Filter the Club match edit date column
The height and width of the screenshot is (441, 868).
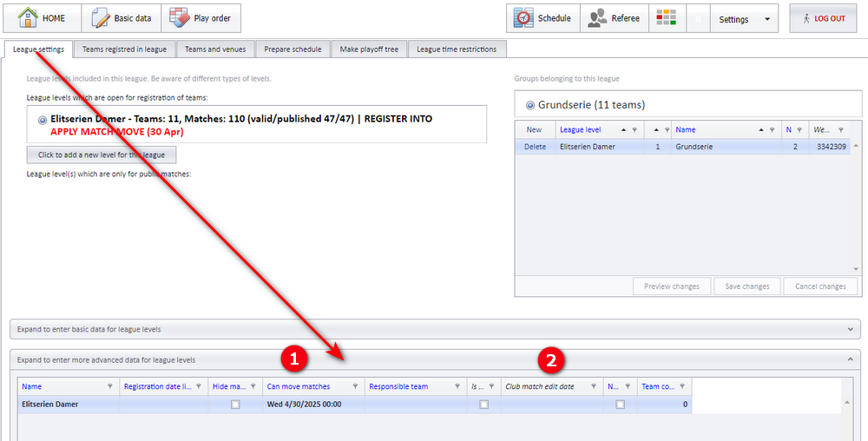(x=594, y=387)
